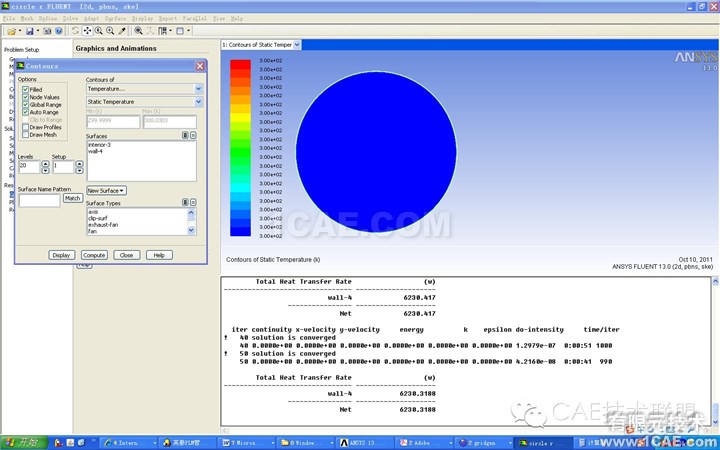Screen dimensions: 720x450
Task: Click the yellow band in the colormap legend
Action: [240, 117]
